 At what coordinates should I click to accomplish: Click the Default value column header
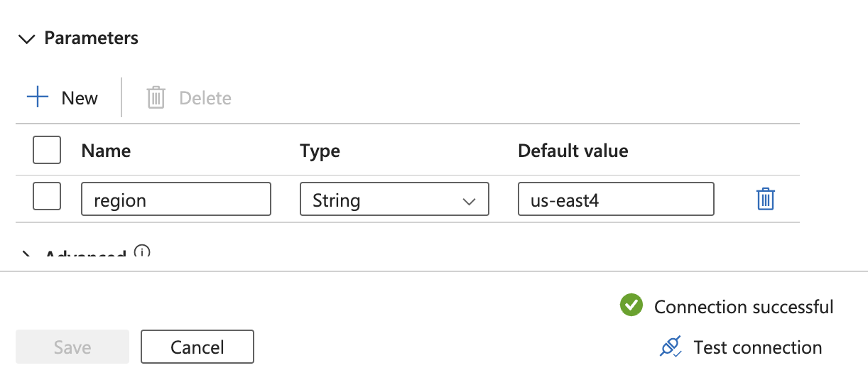573,151
